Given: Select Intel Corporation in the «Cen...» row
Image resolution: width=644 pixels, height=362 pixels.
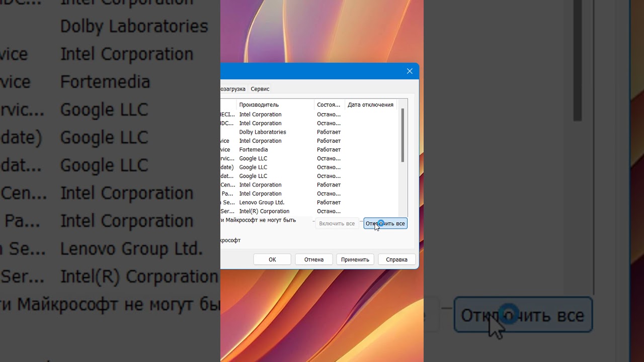Looking at the screenshot, I should tap(260, 185).
